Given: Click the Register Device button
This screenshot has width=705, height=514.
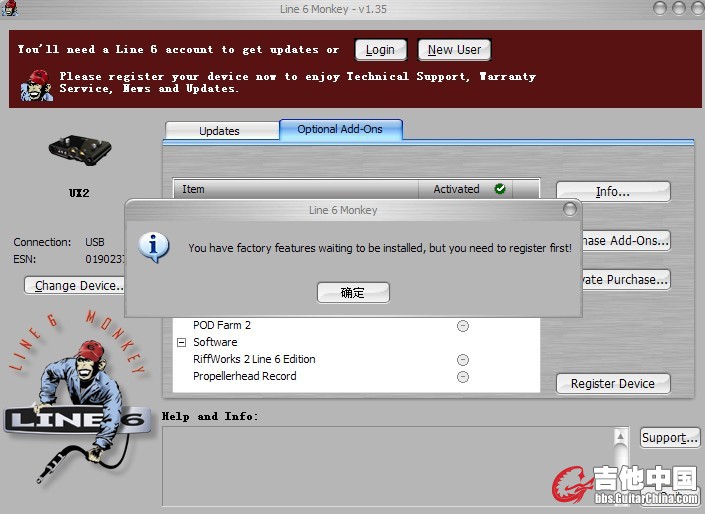Looking at the screenshot, I should point(612,383).
